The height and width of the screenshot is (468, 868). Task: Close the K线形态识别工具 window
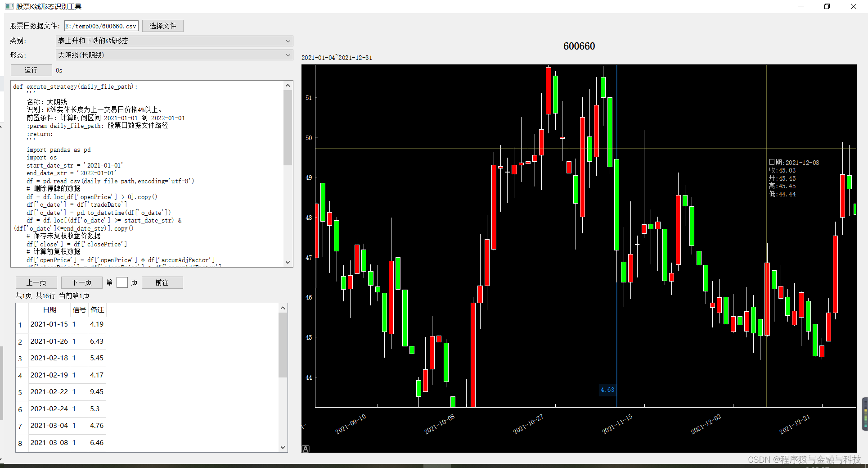pos(854,6)
